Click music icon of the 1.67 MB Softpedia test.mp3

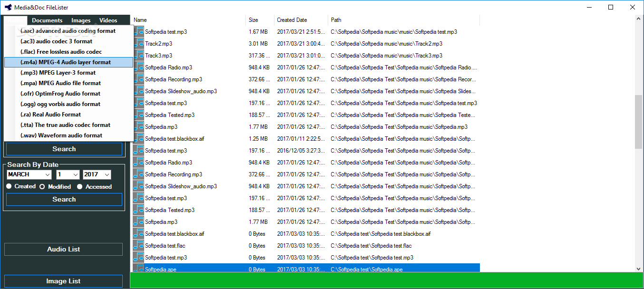pos(138,31)
